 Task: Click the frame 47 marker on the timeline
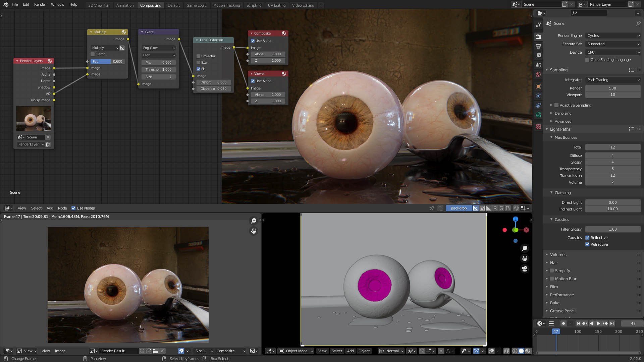point(556,331)
